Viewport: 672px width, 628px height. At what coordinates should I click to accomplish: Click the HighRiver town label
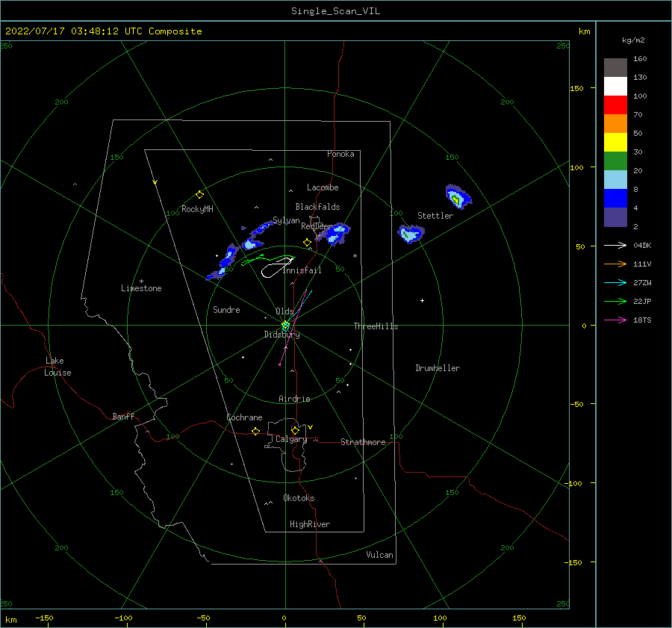[x=310, y=524]
